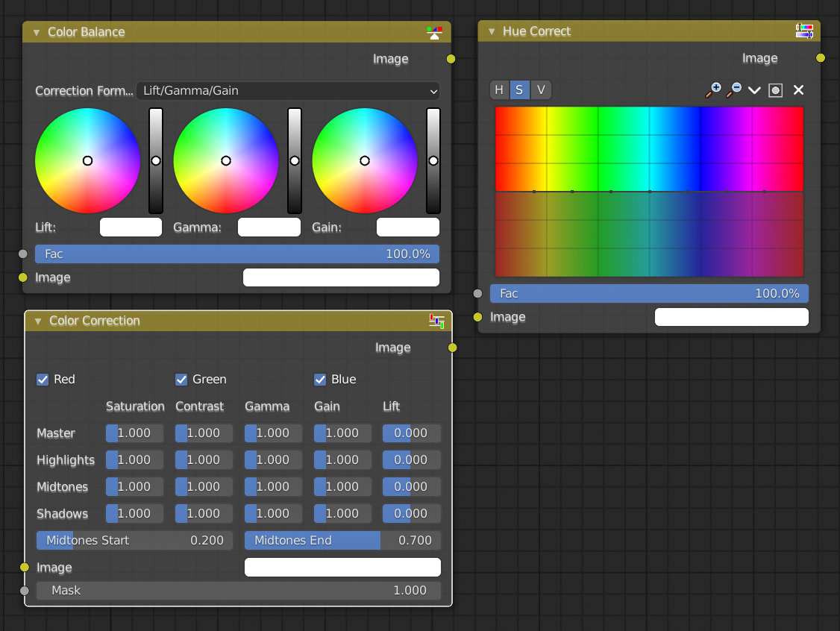The width and height of the screenshot is (840, 631).
Task: Collapse the Color Balance node
Action: pos(37,33)
